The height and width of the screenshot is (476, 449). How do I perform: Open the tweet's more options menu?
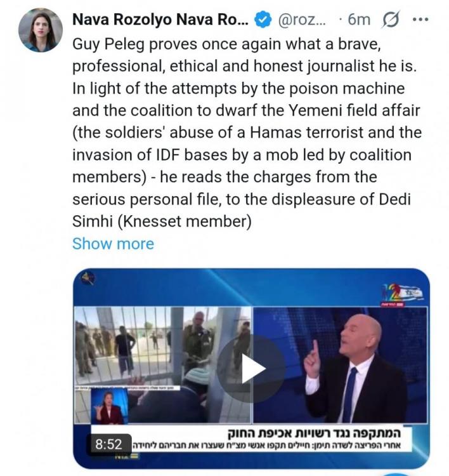(420, 20)
